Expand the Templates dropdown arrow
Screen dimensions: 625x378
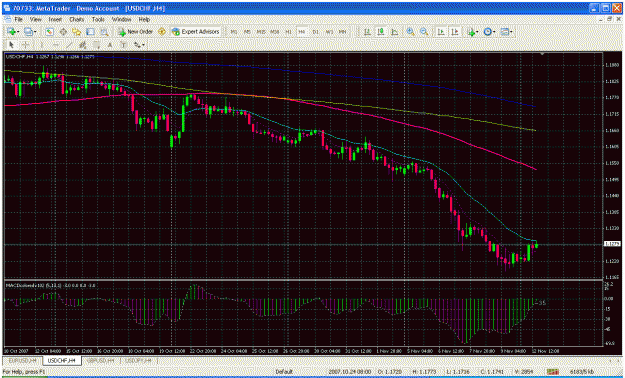(511, 32)
